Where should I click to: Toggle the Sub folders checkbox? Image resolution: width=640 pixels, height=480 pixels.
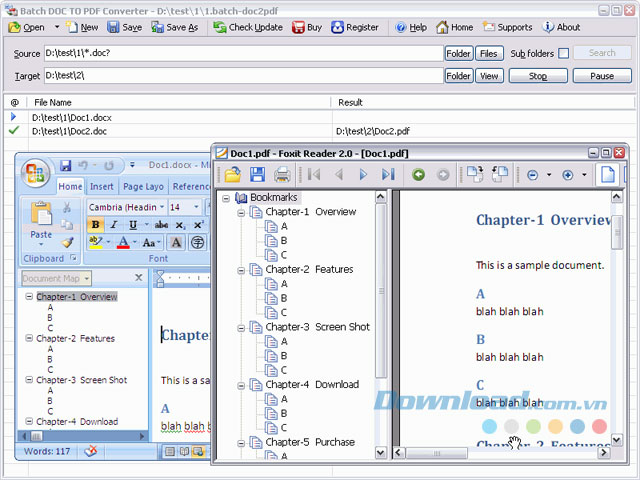click(564, 53)
